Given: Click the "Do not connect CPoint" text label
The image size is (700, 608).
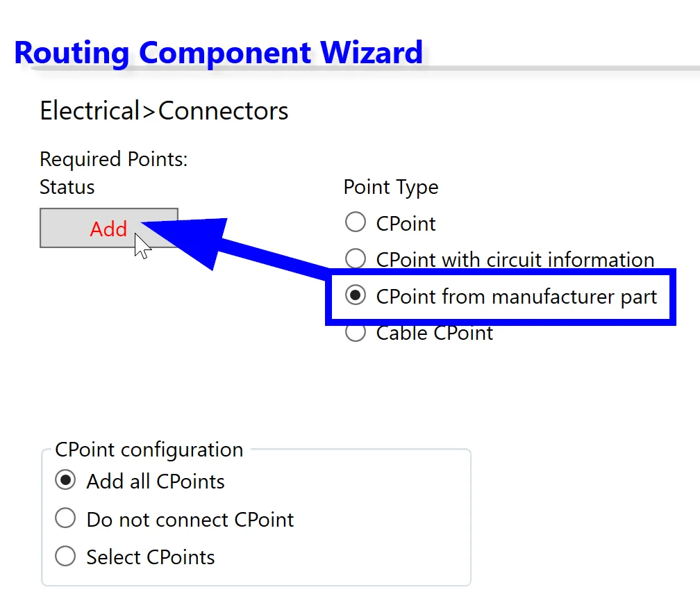Looking at the screenshot, I should tap(190, 519).
